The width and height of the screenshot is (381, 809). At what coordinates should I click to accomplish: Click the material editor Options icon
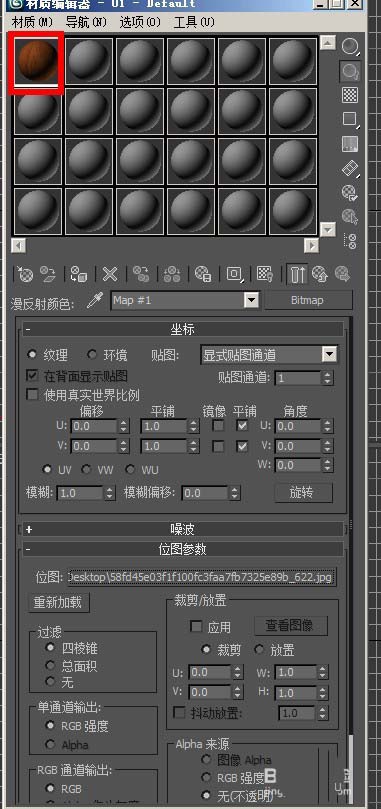click(x=351, y=192)
